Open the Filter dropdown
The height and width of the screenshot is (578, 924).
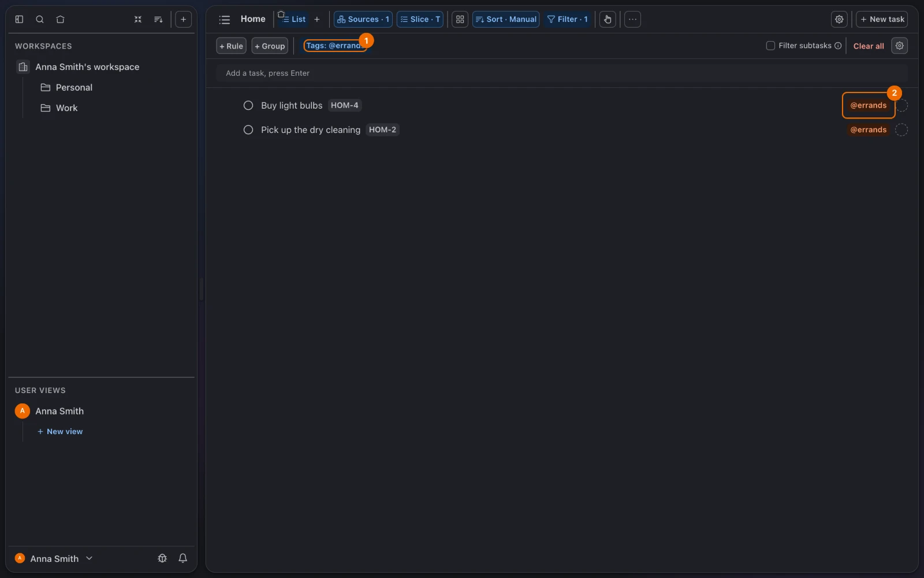click(567, 19)
